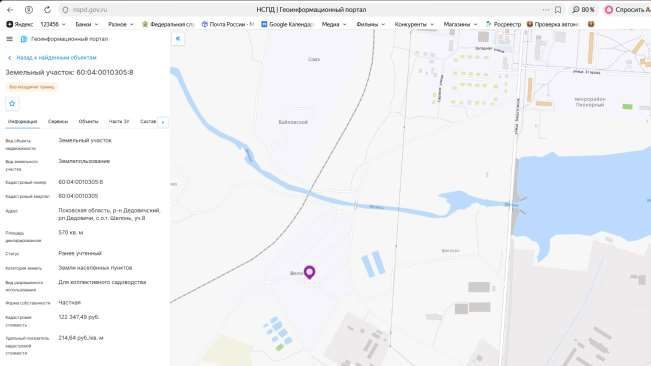Open the Федеральная сл bookmark

pos(168,24)
